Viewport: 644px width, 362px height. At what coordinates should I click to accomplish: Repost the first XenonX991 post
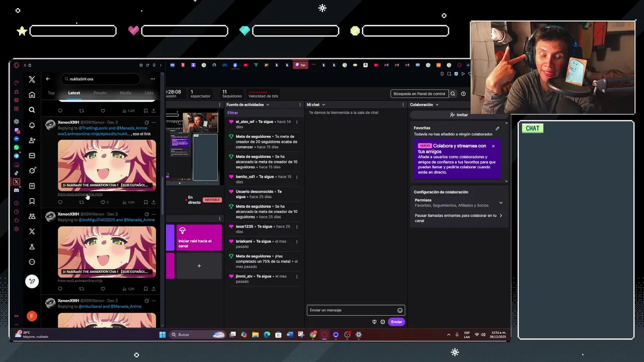point(82,202)
